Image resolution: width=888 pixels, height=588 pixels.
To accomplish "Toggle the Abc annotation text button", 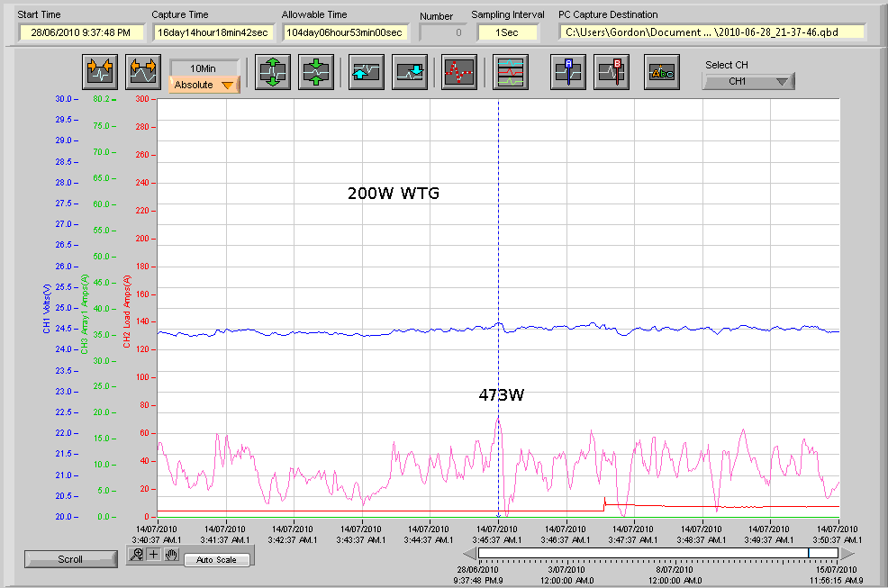I will [x=661, y=73].
